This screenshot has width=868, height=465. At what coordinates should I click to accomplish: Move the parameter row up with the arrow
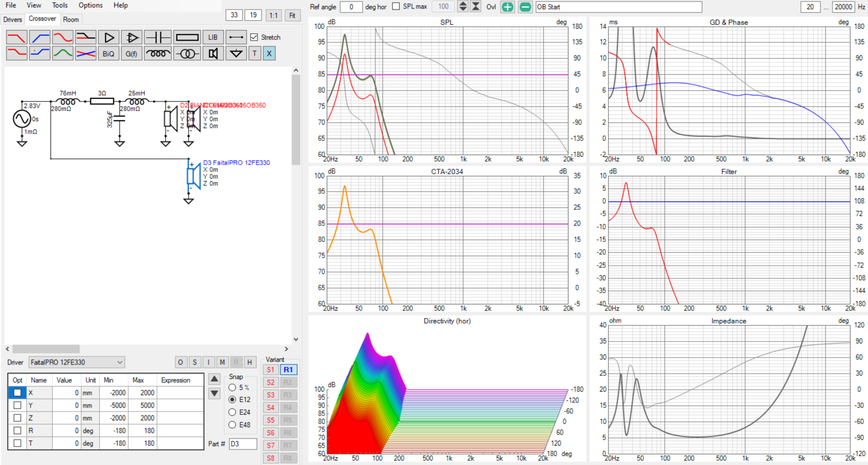pyautogui.click(x=215, y=379)
